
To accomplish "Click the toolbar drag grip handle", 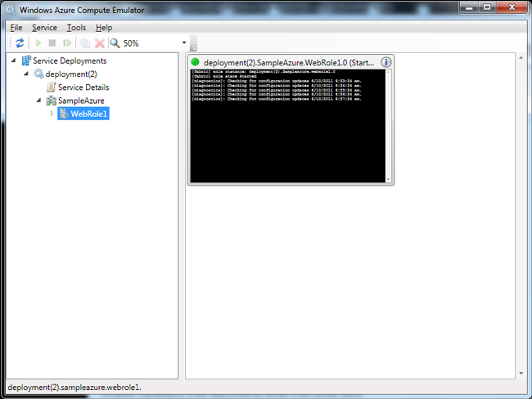I will [x=10, y=43].
